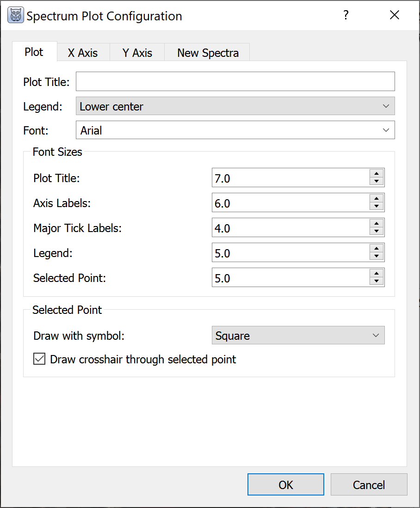Click the Cancel button

(369, 484)
